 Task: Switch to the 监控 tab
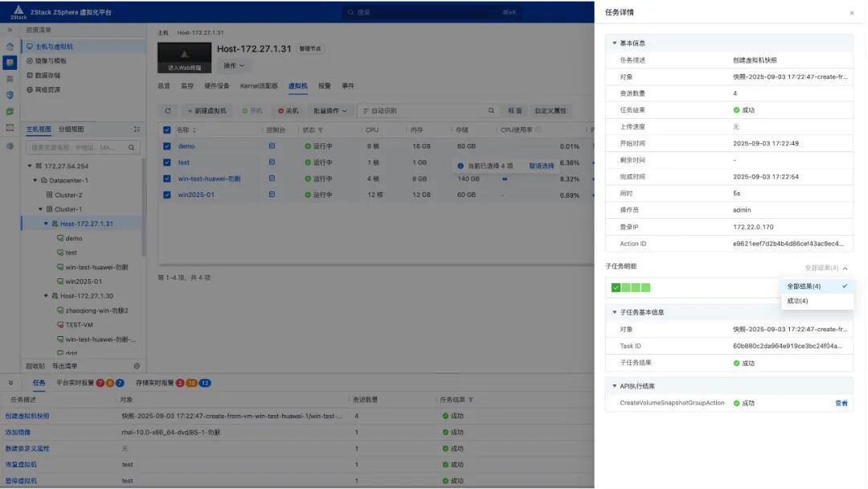click(187, 86)
